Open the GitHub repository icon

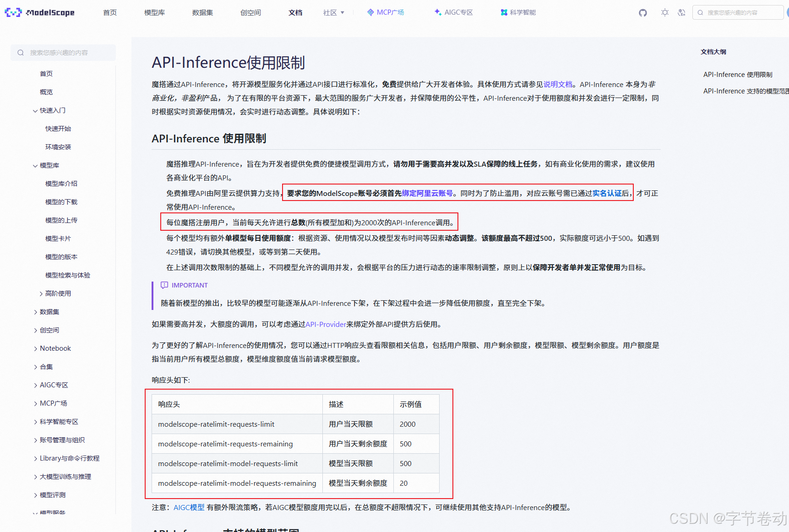pyautogui.click(x=642, y=12)
